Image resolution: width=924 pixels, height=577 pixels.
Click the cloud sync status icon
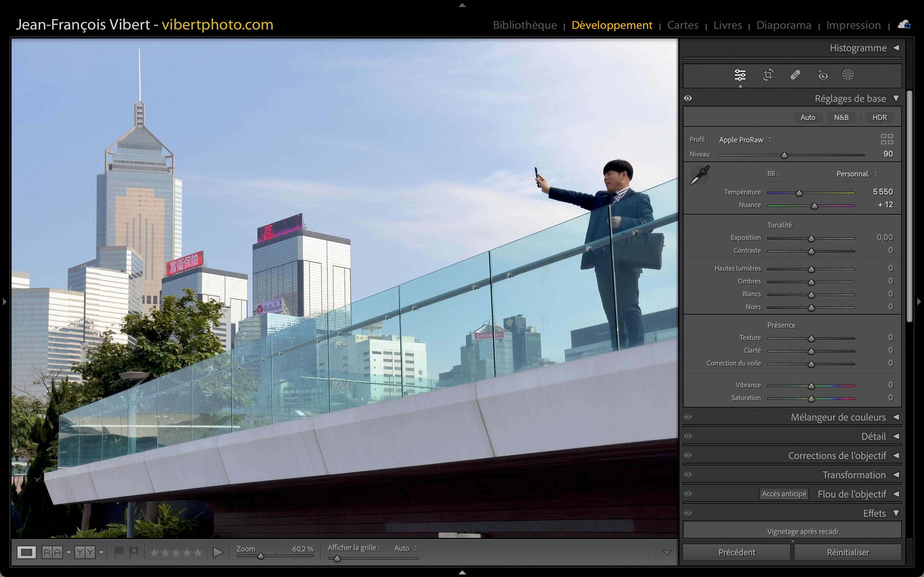pos(904,25)
